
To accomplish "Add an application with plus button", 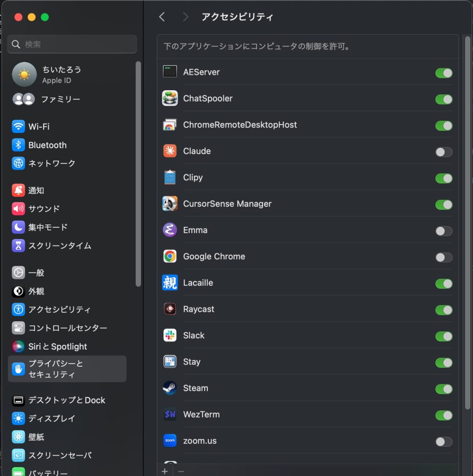I will click(x=165, y=471).
